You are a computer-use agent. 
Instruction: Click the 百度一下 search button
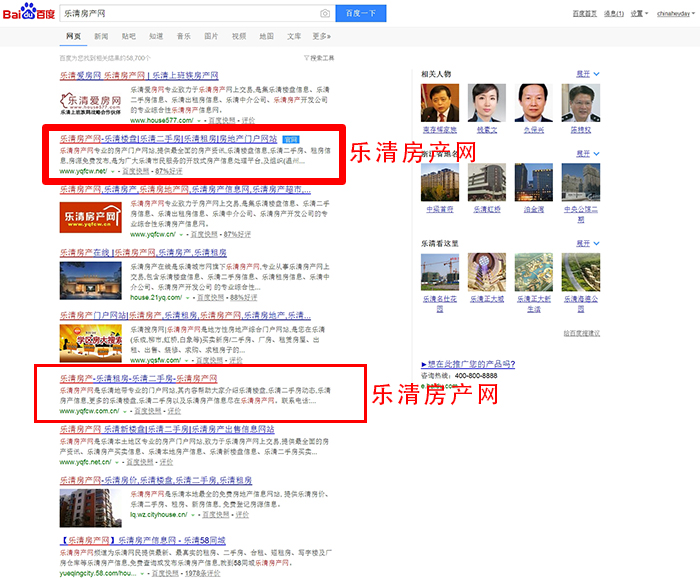(x=361, y=13)
